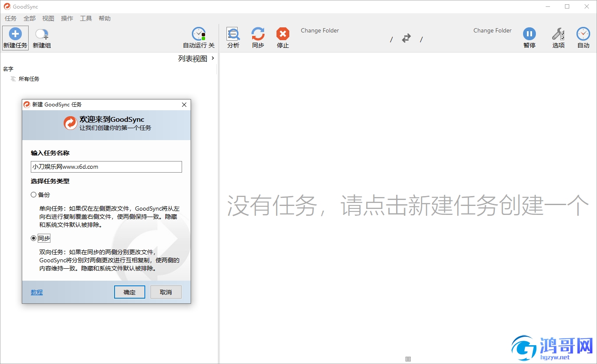Open the 自动运行 关 clock icon

(x=199, y=34)
